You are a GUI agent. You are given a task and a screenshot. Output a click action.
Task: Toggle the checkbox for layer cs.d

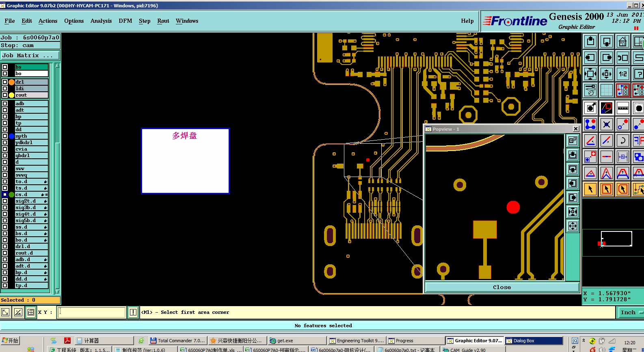pos(5,194)
